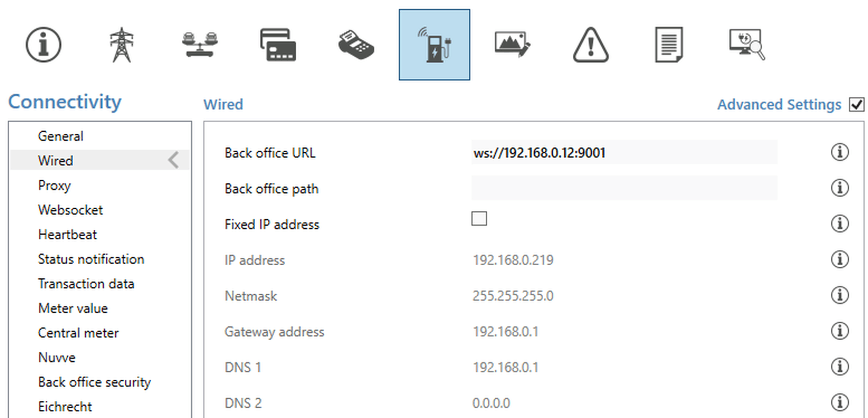The width and height of the screenshot is (868, 418).
Task: Collapse the Wired item chevron arrow
Action: coord(173,160)
